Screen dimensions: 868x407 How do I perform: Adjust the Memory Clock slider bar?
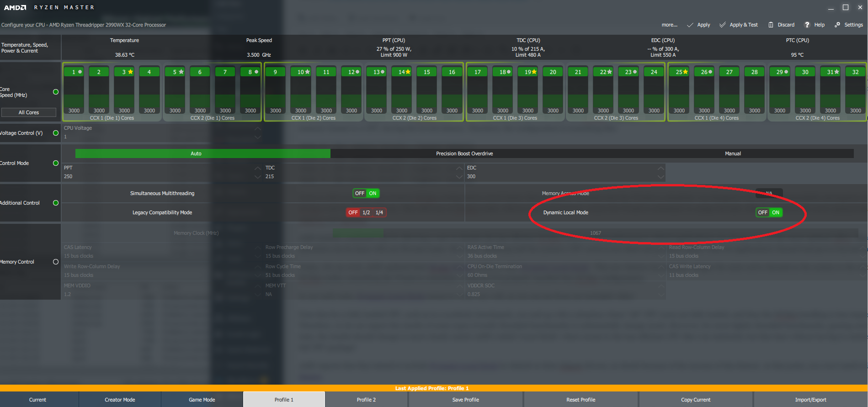click(595, 233)
